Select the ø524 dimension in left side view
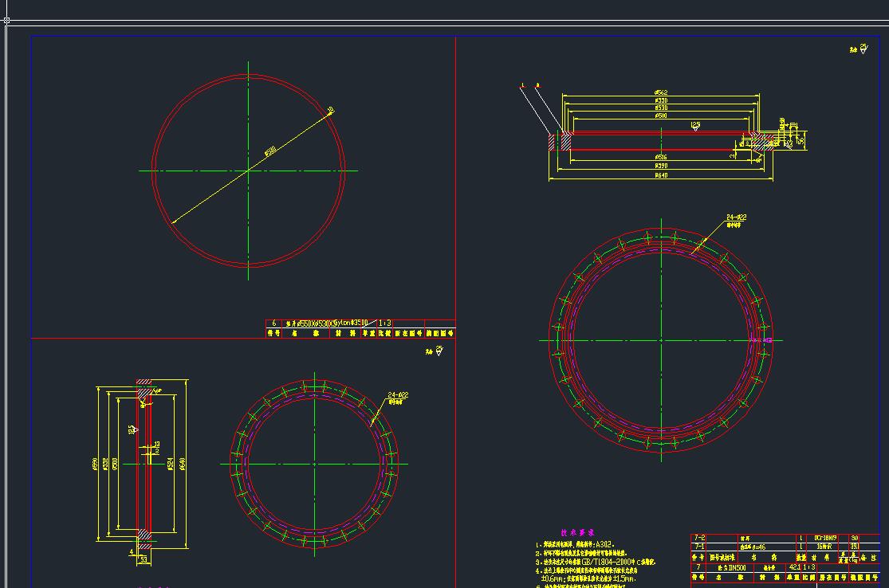This screenshot has height=588, width=889. click(x=171, y=464)
